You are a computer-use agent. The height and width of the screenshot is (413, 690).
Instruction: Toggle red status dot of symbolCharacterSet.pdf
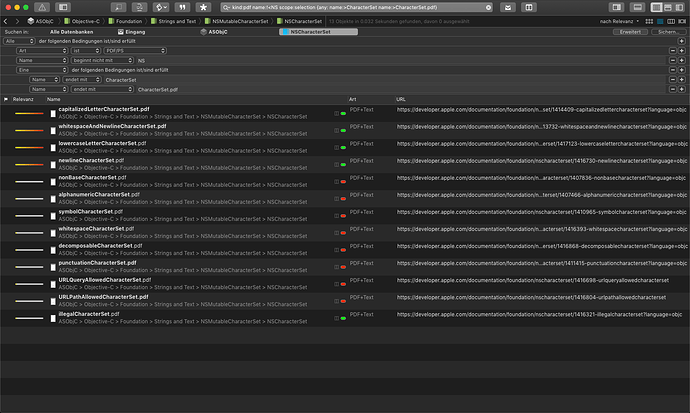pos(343,216)
